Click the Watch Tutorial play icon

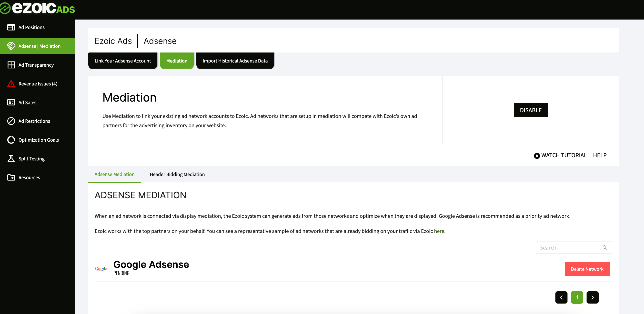coord(536,156)
